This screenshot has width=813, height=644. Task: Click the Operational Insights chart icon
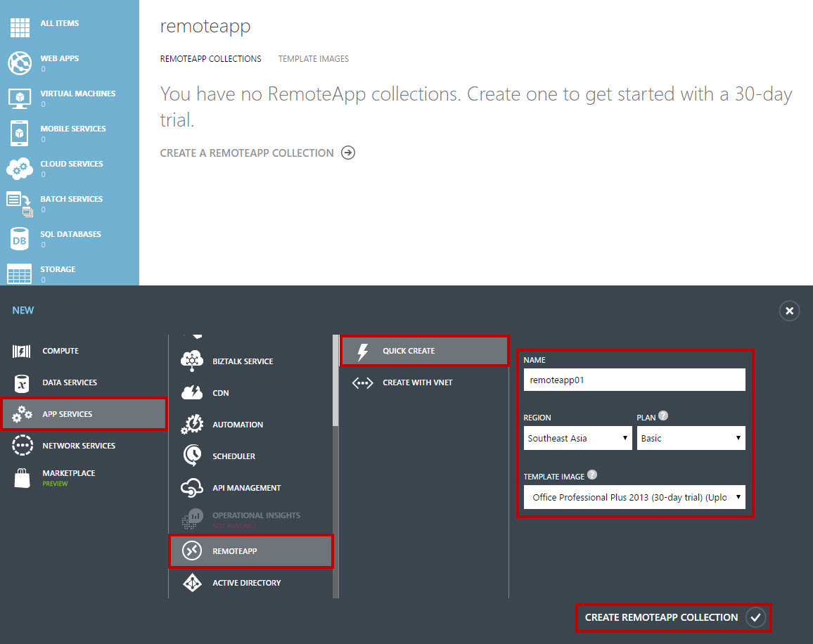tap(193, 519)
